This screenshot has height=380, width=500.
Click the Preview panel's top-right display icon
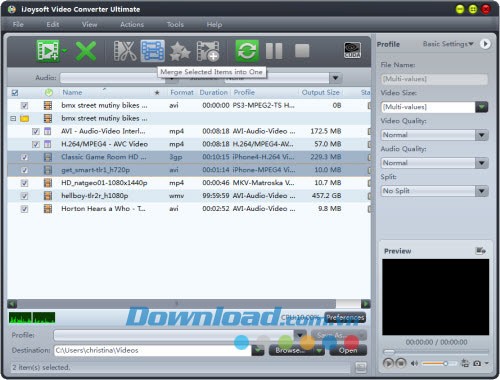tap(480, 251)
